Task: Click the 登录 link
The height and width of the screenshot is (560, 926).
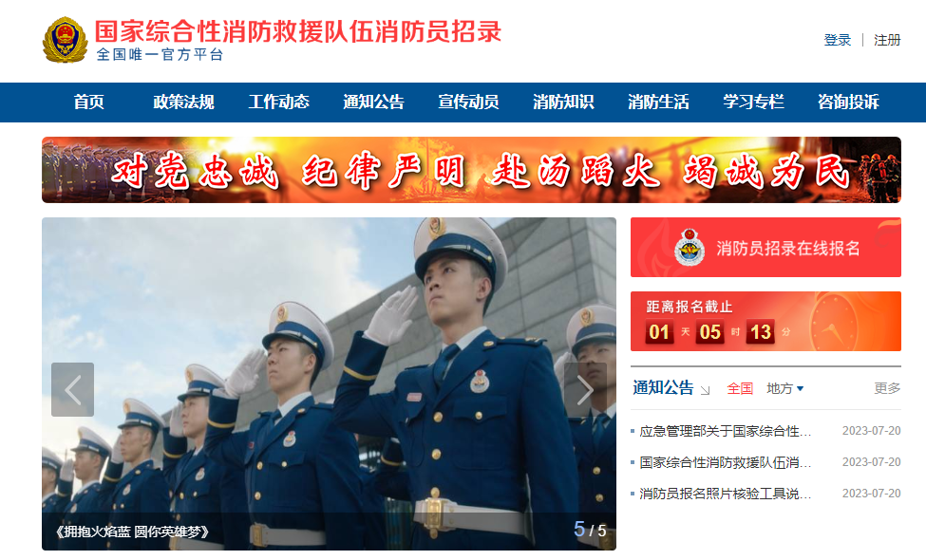Action: point(838,40)
